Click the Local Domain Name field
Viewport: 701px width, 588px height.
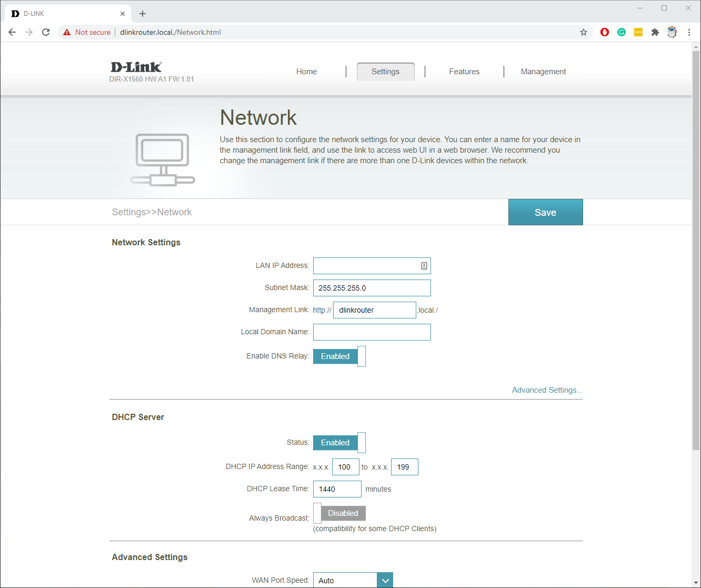(x=372, y=332)
